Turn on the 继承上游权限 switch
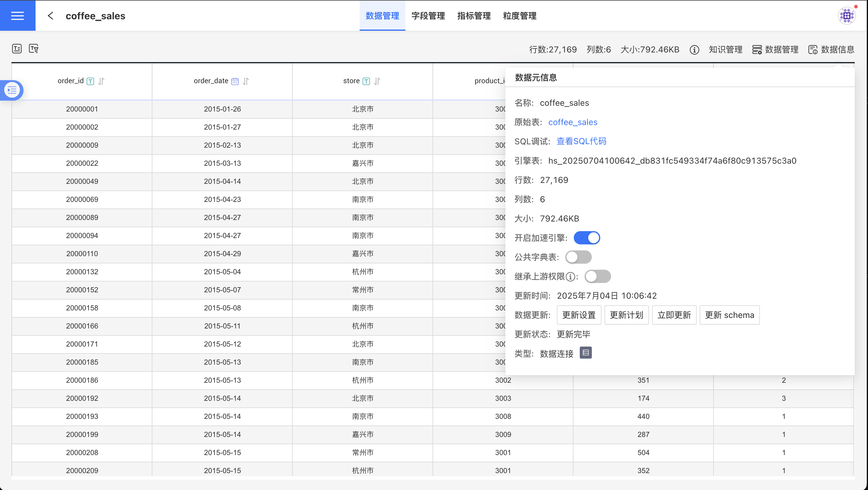The height and width of the screenshot is (490, 868). tap(598, 277)
